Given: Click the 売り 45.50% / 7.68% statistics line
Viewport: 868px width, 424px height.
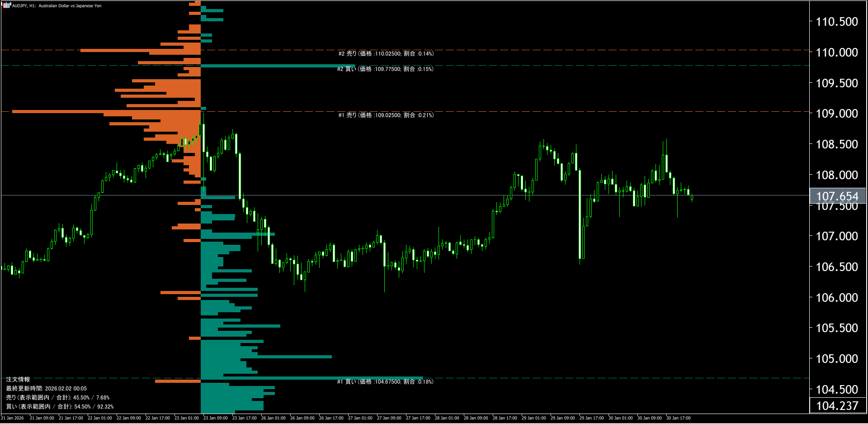Looking at the screenshot, I should click(x=57, y=398).
